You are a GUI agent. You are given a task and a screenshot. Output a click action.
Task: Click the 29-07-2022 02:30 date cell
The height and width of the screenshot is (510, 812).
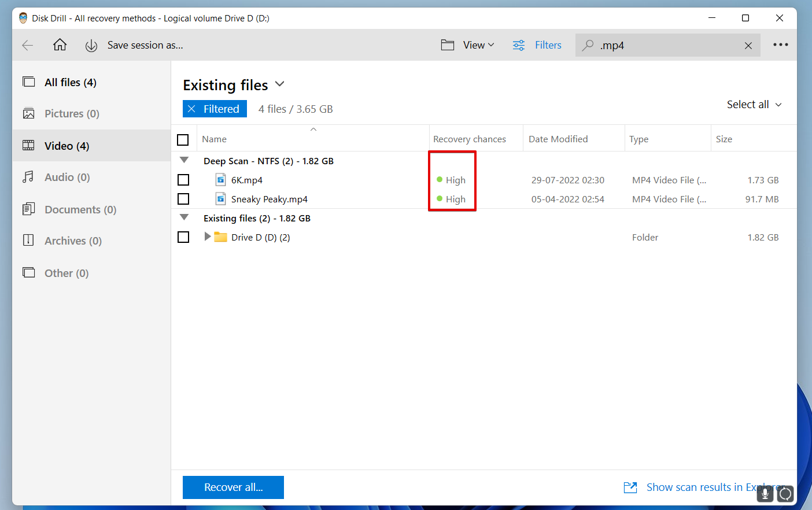pos(568,180)
